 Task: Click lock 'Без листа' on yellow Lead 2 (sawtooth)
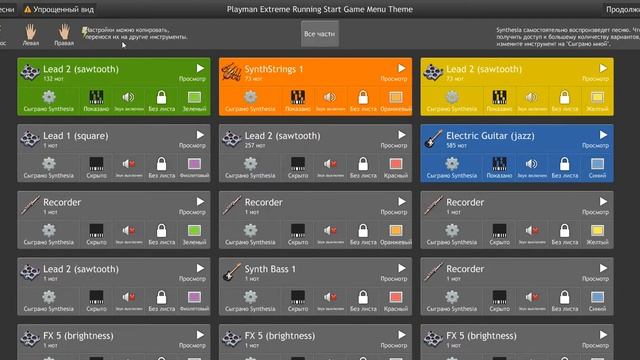[x=564, y=97]
